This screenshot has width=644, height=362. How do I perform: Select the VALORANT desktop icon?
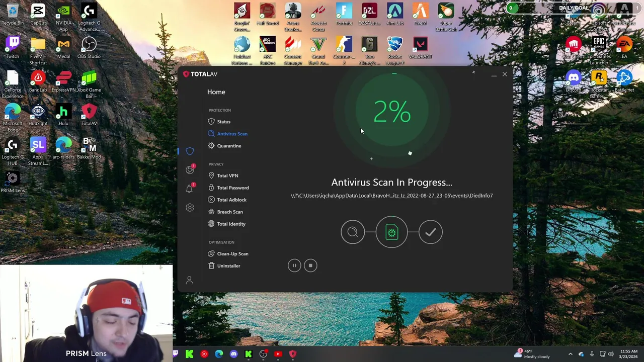pyautogui.click(x=421, y=48)
